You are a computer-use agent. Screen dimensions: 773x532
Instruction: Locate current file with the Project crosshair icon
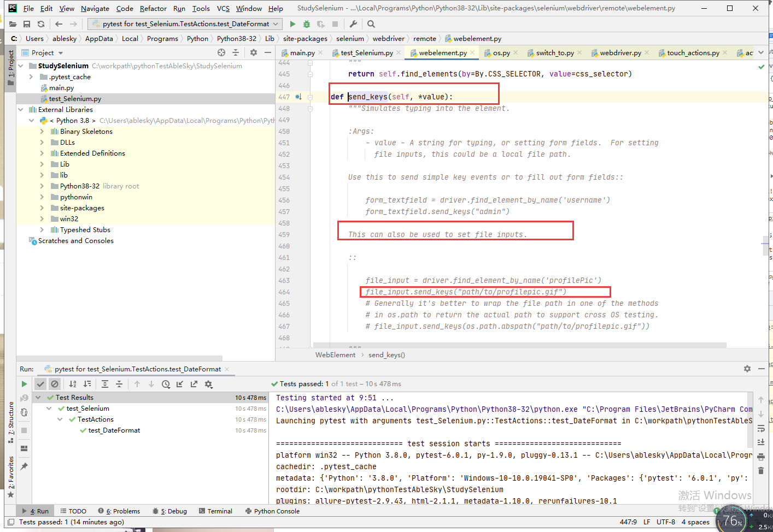(x=221, y=52)
